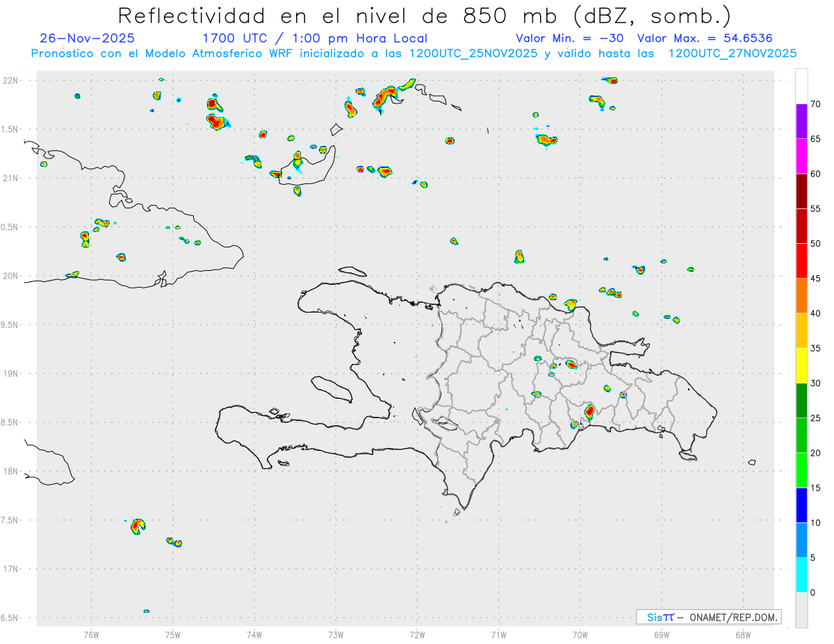Image resolution: width=834 pixels, height=644 pixels.
Task: Click the 'SisTT - ONAMET/REP.DOM.' label box
Action: click(x=709, y=617)
